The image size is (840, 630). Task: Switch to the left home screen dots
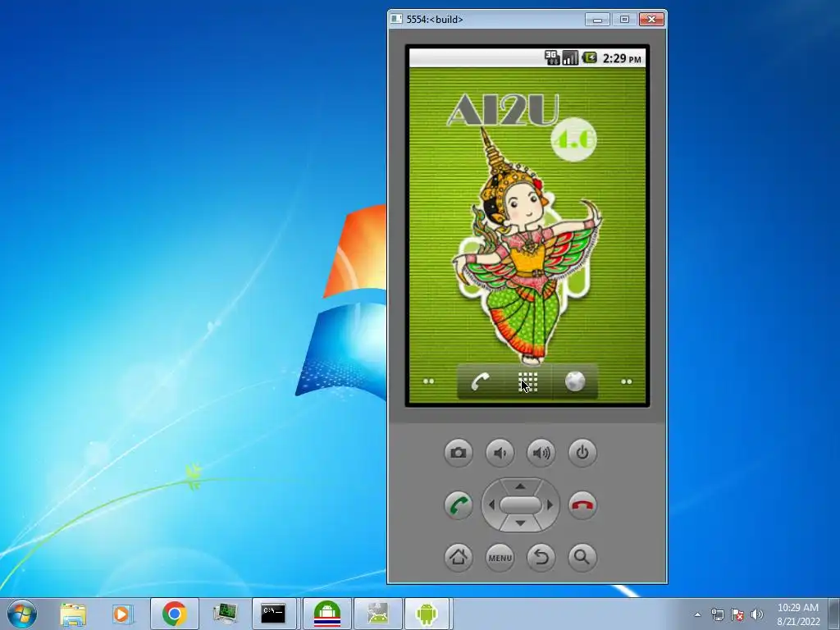[x=428, y=381]
